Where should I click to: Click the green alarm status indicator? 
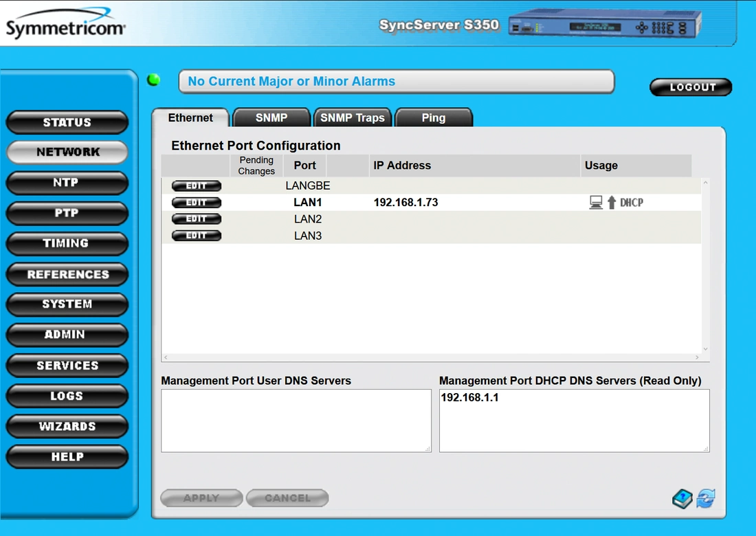pyautogui.click(x=154, y=80)
